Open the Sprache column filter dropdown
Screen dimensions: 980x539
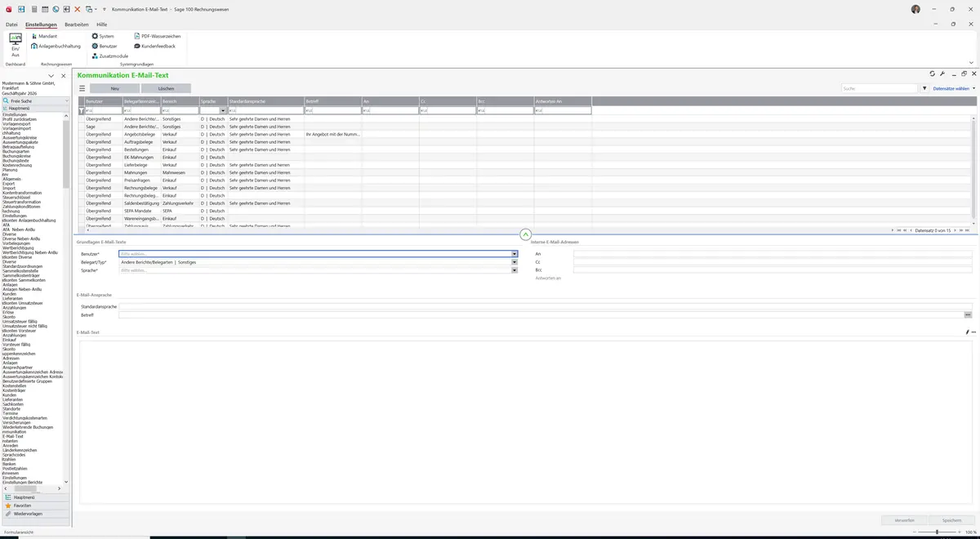(x=224, y=110)
